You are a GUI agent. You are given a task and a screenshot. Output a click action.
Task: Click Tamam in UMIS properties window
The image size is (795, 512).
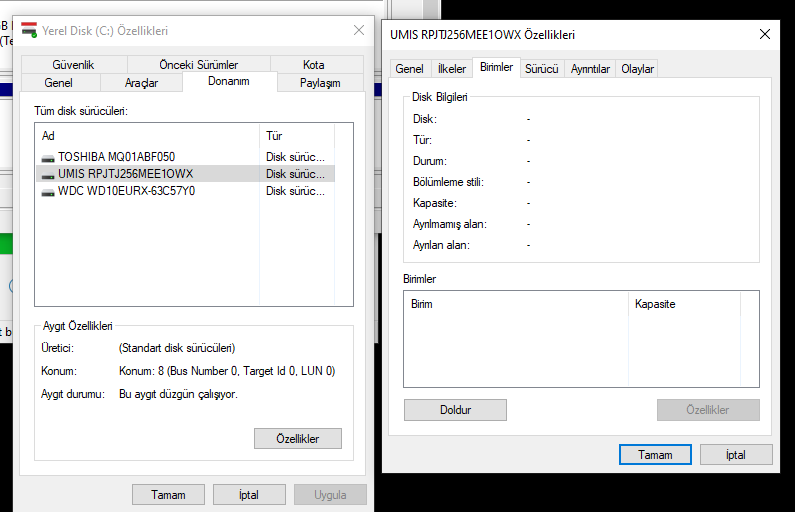pos(655,455)
